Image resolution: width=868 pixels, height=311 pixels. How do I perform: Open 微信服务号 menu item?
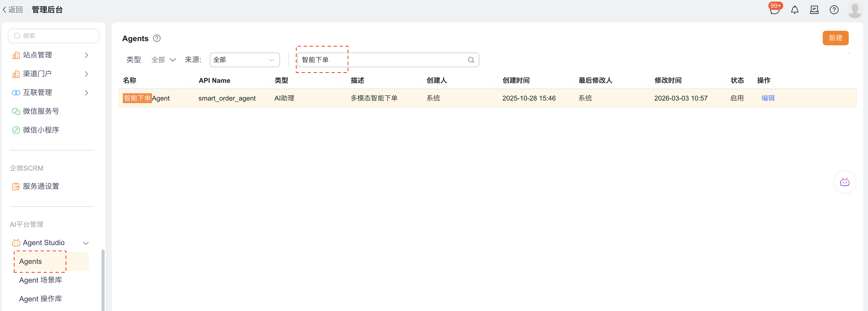click(x=41, y=111)
